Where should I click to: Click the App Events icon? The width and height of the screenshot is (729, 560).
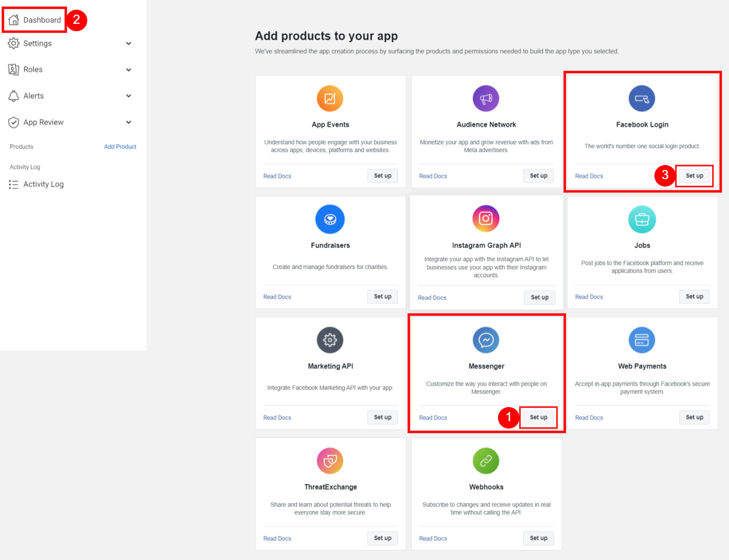330,98
